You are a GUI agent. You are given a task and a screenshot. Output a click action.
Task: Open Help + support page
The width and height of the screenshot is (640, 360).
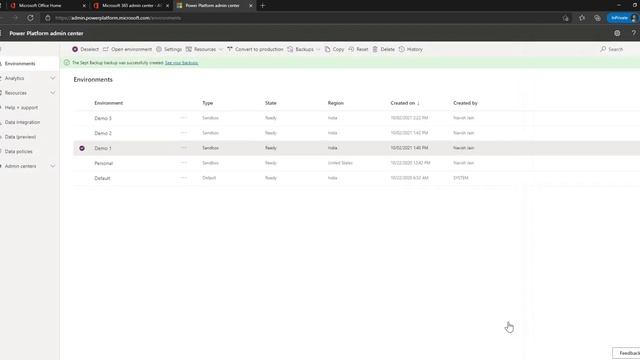coord(21,107)
